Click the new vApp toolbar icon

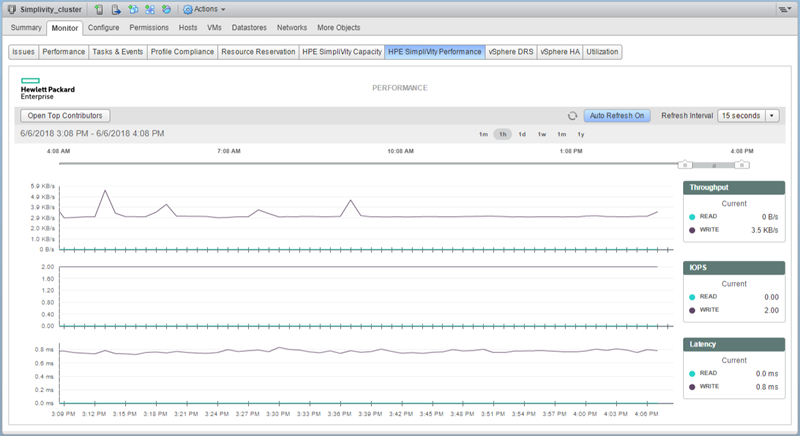pyautogui.click(x=149, y=9)
